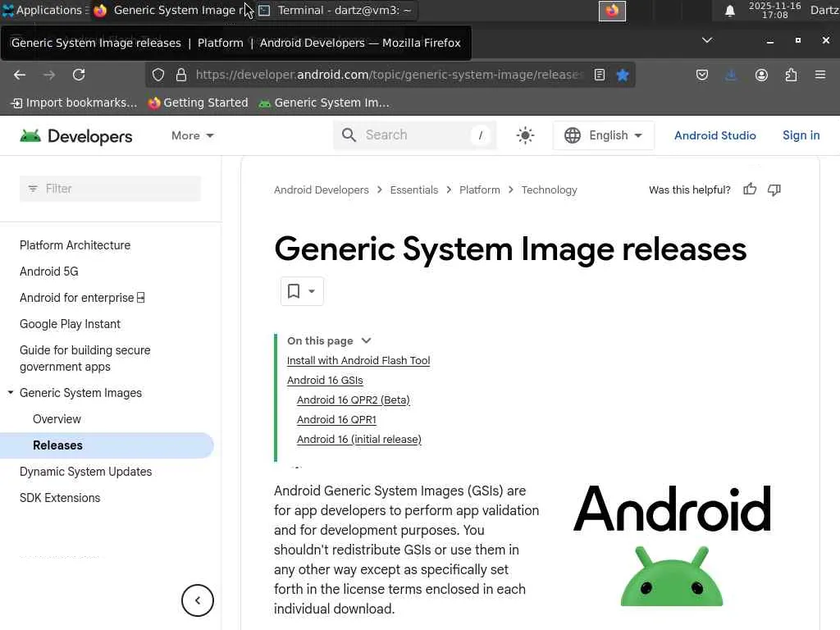
Task: Click into the Search field
Action: pyautogui.click(x=414, y=135)
